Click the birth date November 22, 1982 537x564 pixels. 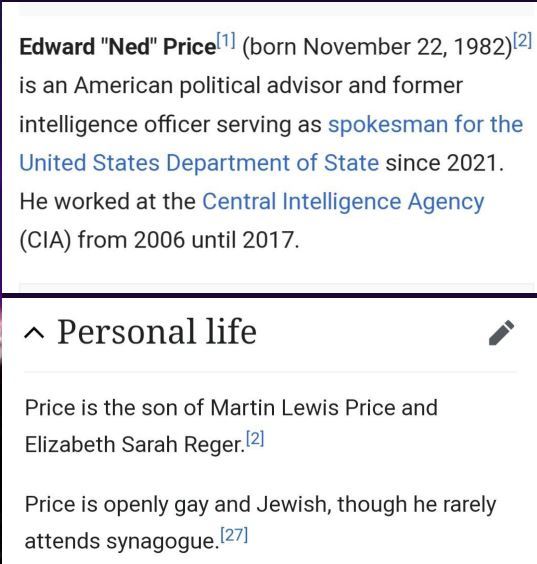(x=405, y=47)
